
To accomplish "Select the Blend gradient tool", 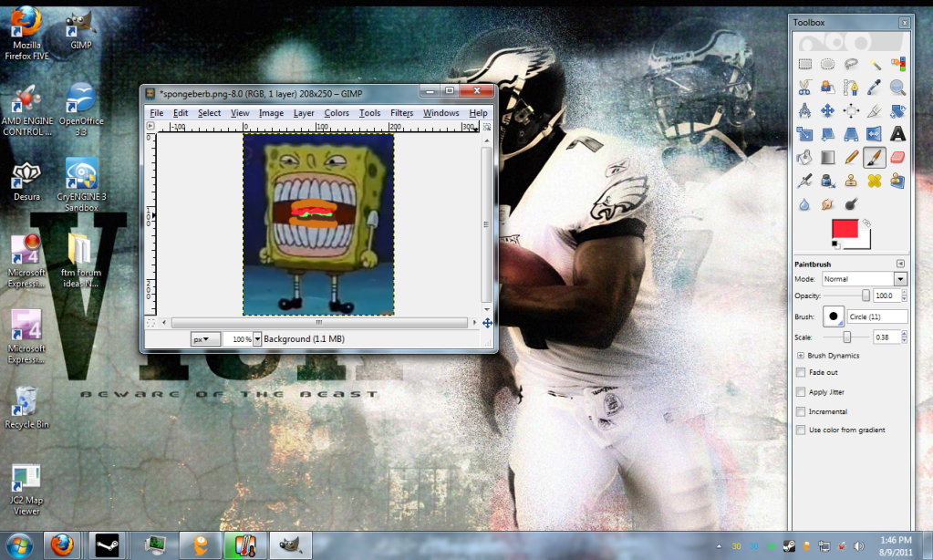I will click(828, 157).
